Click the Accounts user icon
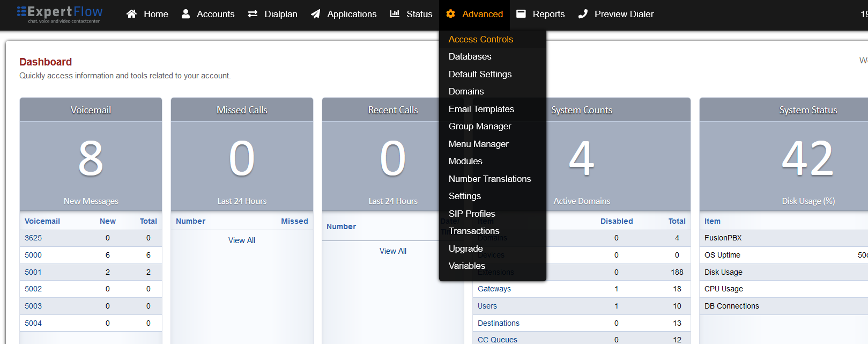This screenshot has height=344, width=868. (x=186, y=14)
